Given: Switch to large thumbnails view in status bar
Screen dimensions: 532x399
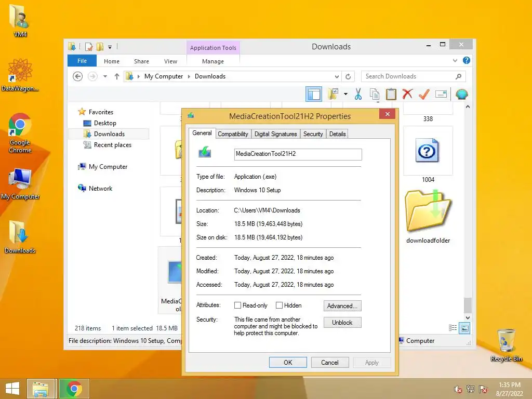Looking at the screenshot, I should tap(464, 328).
